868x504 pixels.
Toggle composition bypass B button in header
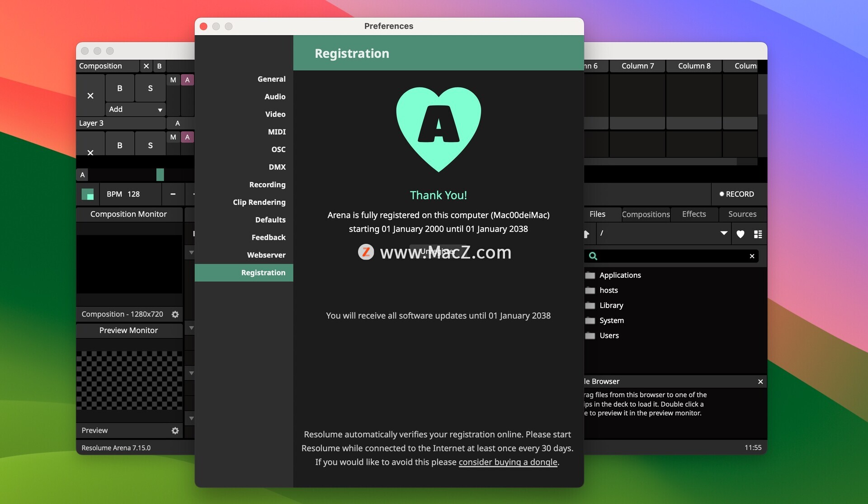[159, 66]
